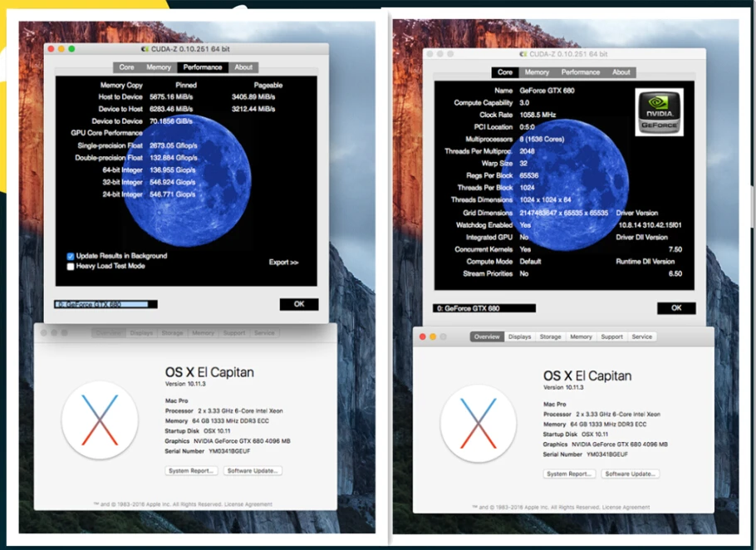Close right About This Mac with red button
Viewport: 756px width, 550px height.
(422, 337)
